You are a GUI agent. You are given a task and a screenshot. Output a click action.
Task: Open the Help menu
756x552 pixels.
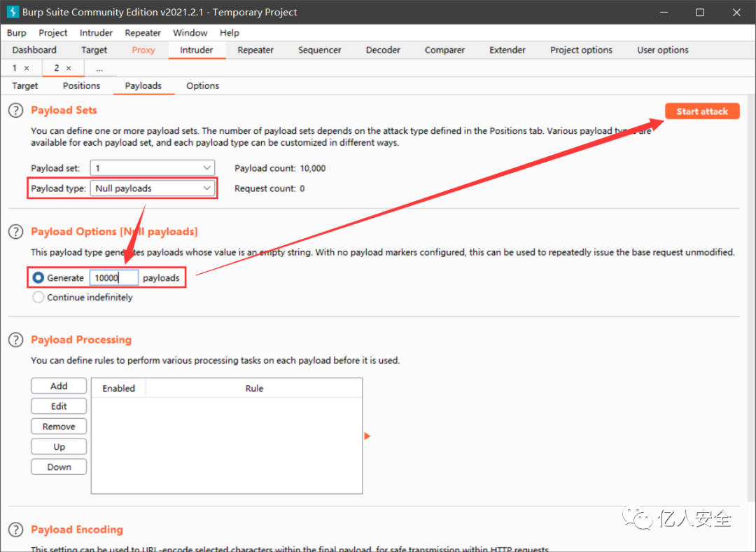[x=230, y=33]
